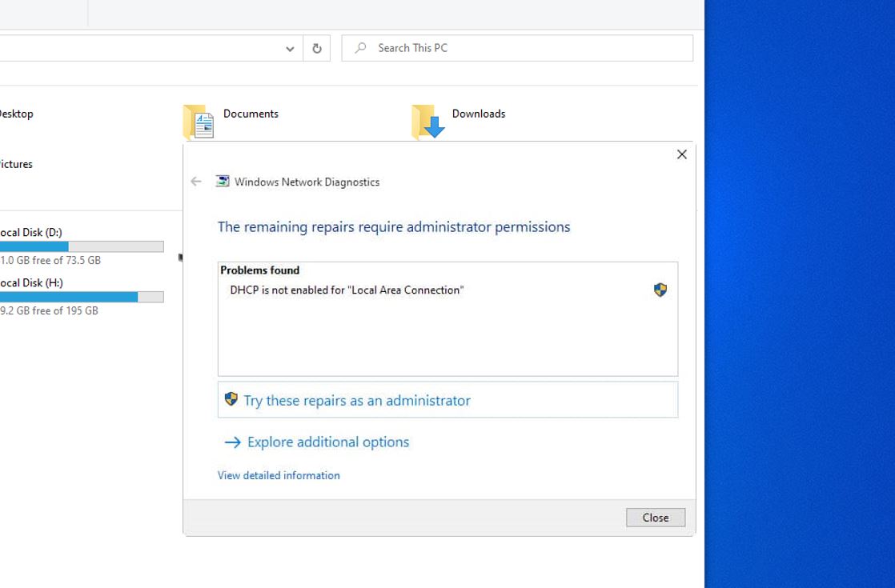Click the magnifier icon in search box
Screen dimensions: 895x588
[361, 48]
